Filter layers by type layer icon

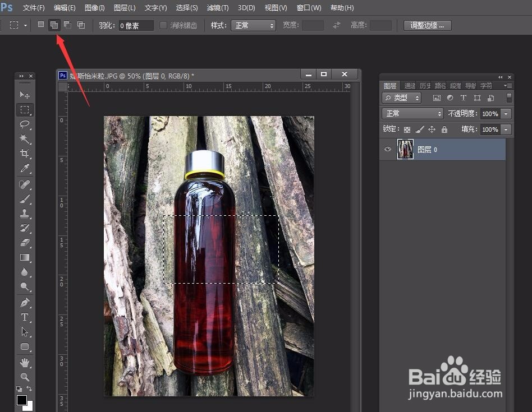click(x=464, y=98)
